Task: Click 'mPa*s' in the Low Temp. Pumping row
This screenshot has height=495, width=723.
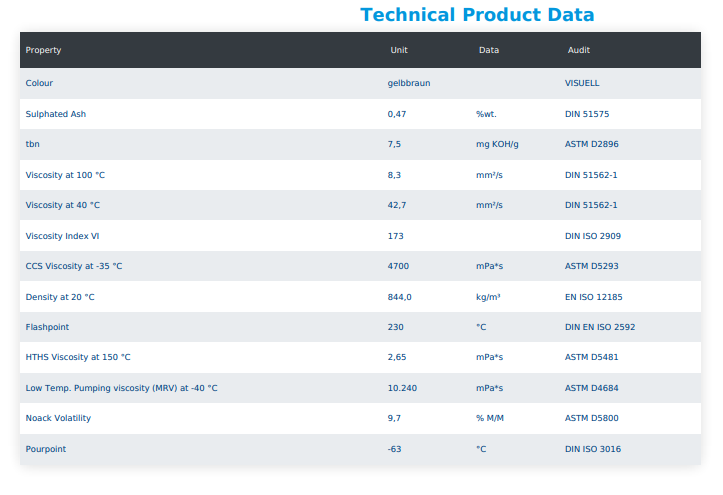Action: pyautogui.click(x=489, y=388)
